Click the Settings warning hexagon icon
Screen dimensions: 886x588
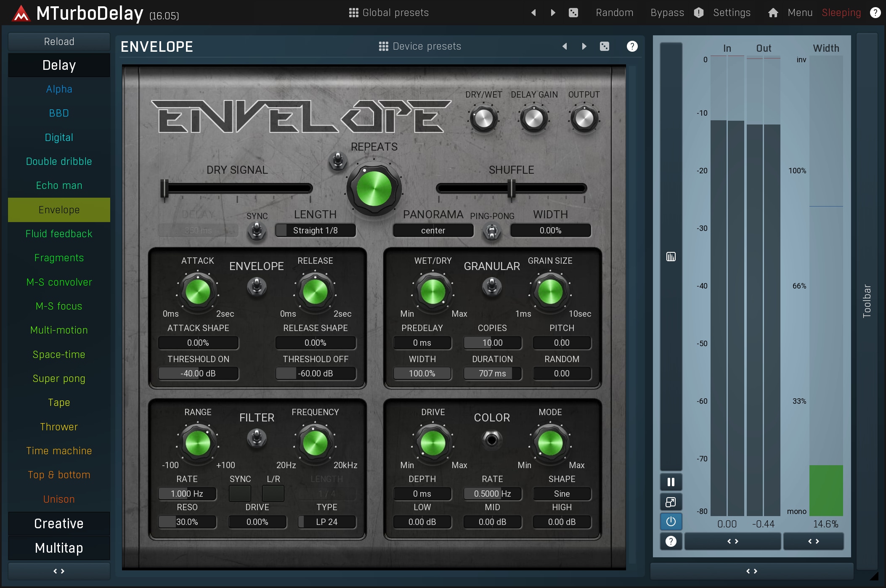(699, 13)
